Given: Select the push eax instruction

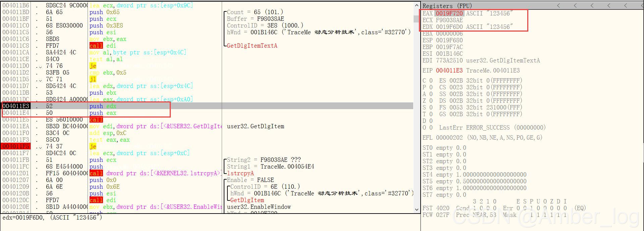Looking at the screenshot, I should [103, 113].
